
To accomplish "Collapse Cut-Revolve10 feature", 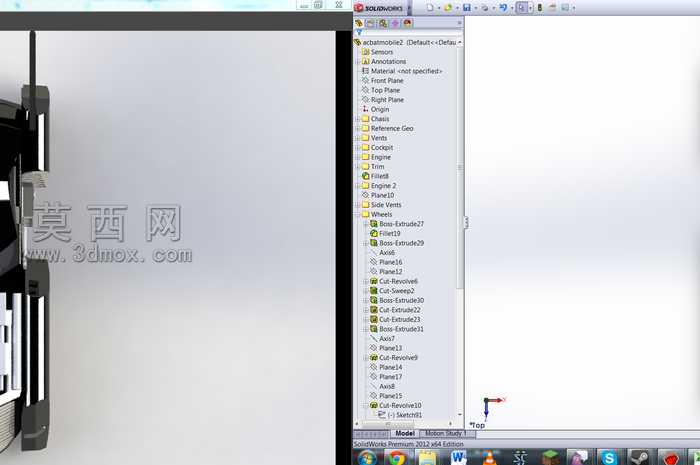I will (366, 406).
